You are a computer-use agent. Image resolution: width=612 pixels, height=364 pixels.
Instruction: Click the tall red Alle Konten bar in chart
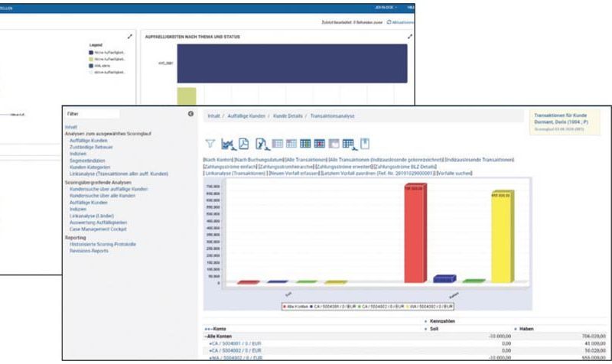pos(415,233)
